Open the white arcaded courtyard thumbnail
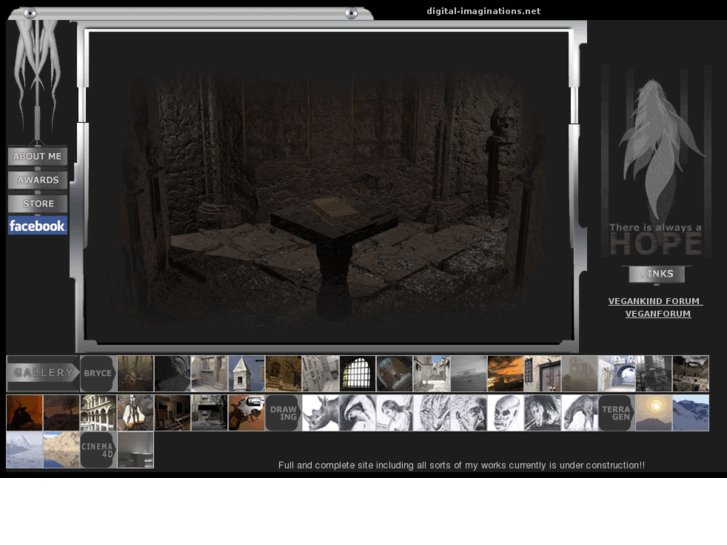727x545 pixels. point(98,413)
